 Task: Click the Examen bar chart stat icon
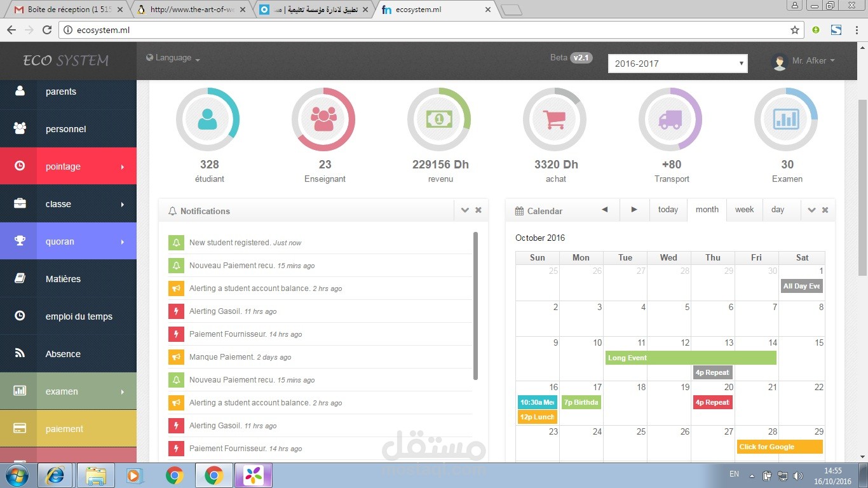pyautogui.click(x=786, y=119)
